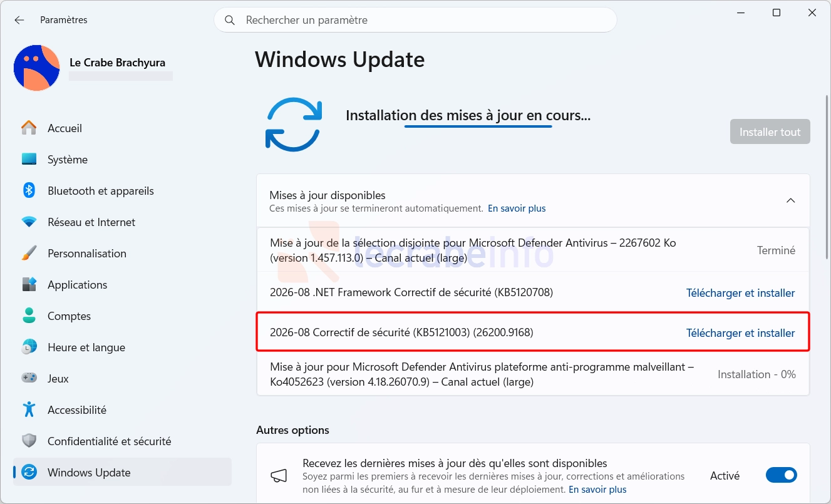Click the Jeux gamepad icon
The width and height of the screenshot is (831, 504).
point(29,378)
